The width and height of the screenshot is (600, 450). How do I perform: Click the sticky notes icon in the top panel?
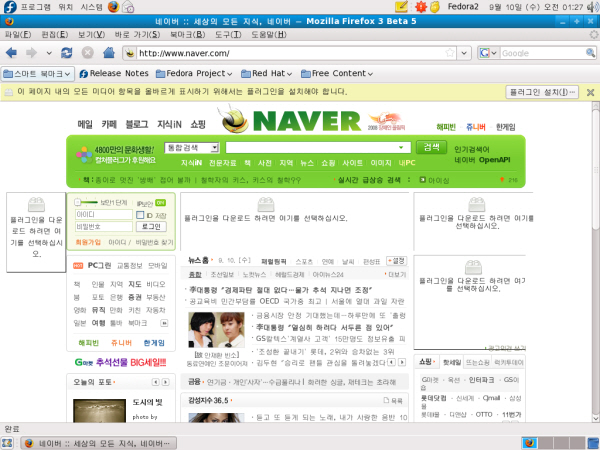click(401, 7)
